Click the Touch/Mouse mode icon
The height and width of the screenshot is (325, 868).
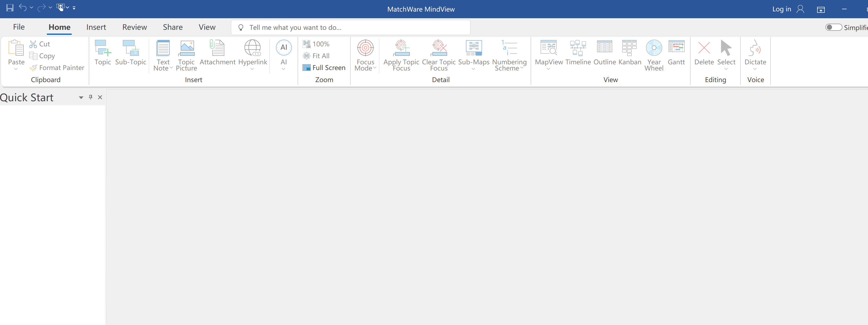pyautogui.click(x=60, y=7)
